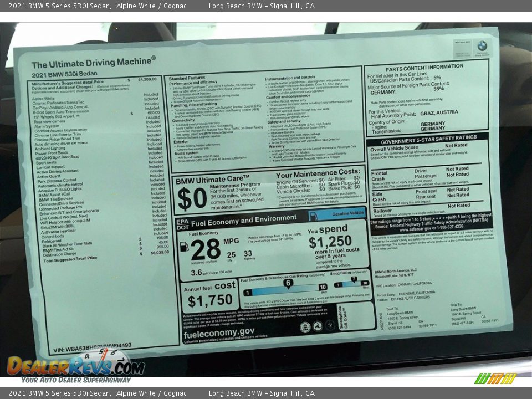Click the EPA DOT emblem on fuel label
Viewport: 532px width, 399px height.
point(182,224)
